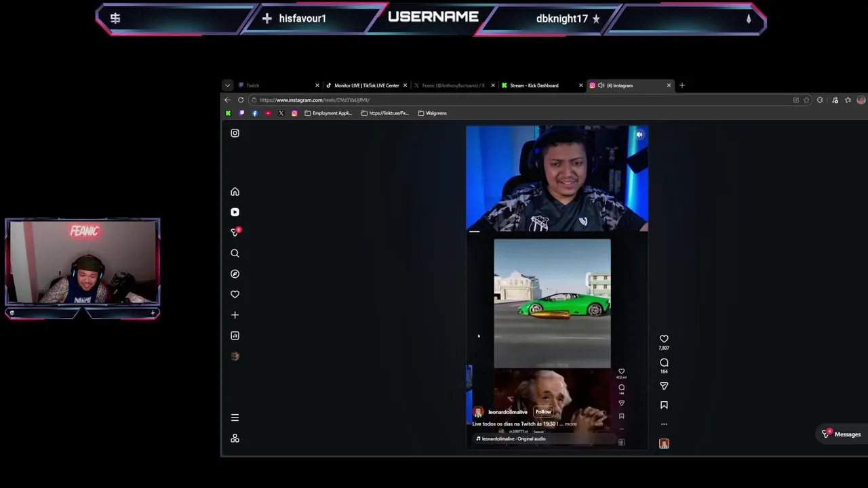
Task: Go to the Instagram Home feed icon
Action: click(x=235, y=192)
